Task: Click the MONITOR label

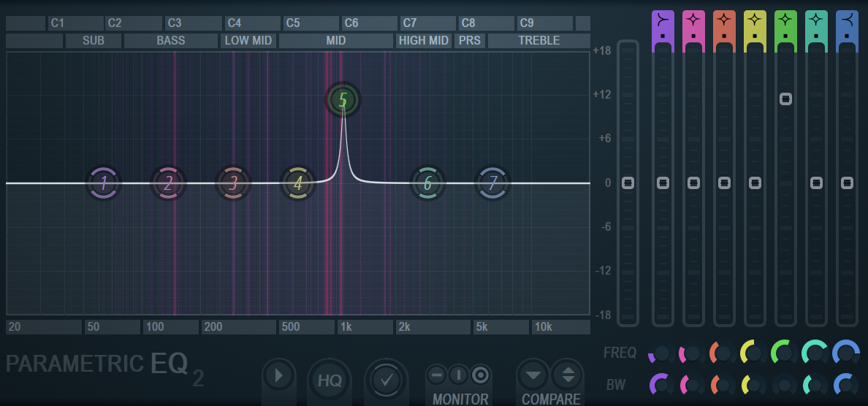Action: (460, 399)
